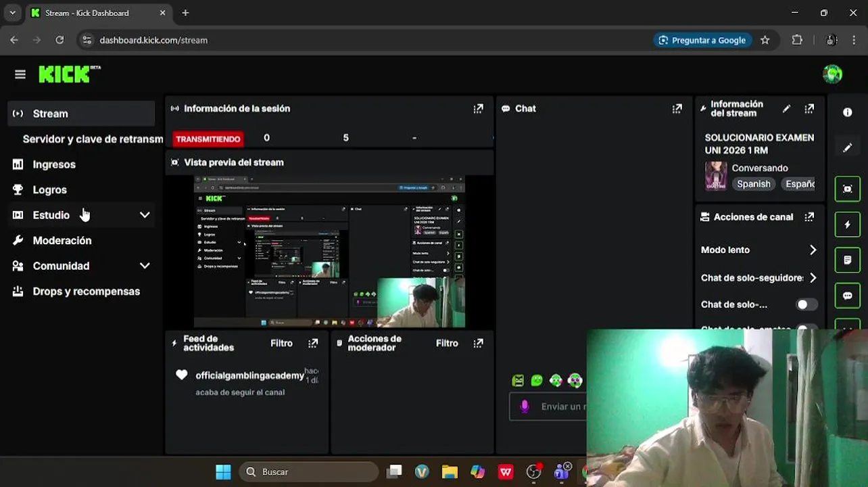
Task: Expand the Comunidad sidebar section
Action: coord(145,266)
